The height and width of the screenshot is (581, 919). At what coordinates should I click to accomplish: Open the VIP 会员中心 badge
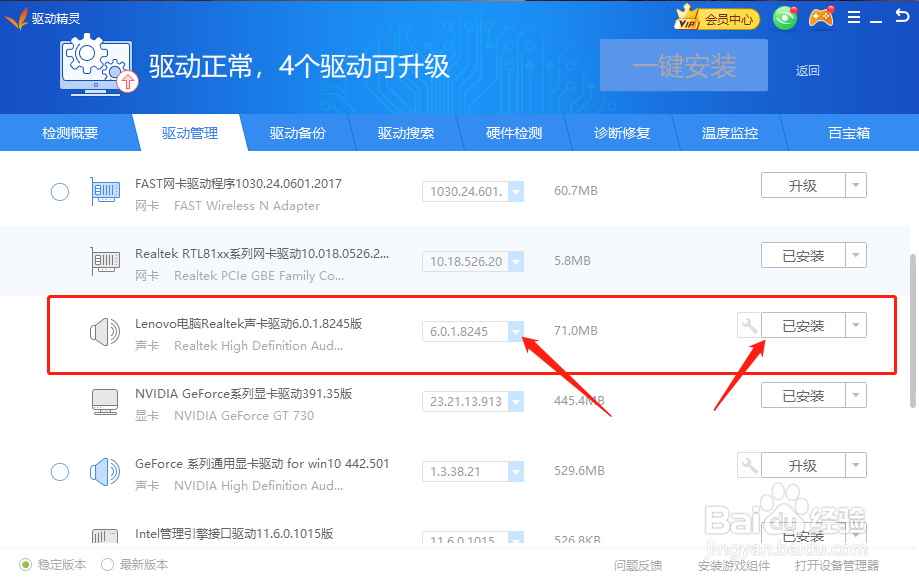pyautogui.click(x=717, y=18)
